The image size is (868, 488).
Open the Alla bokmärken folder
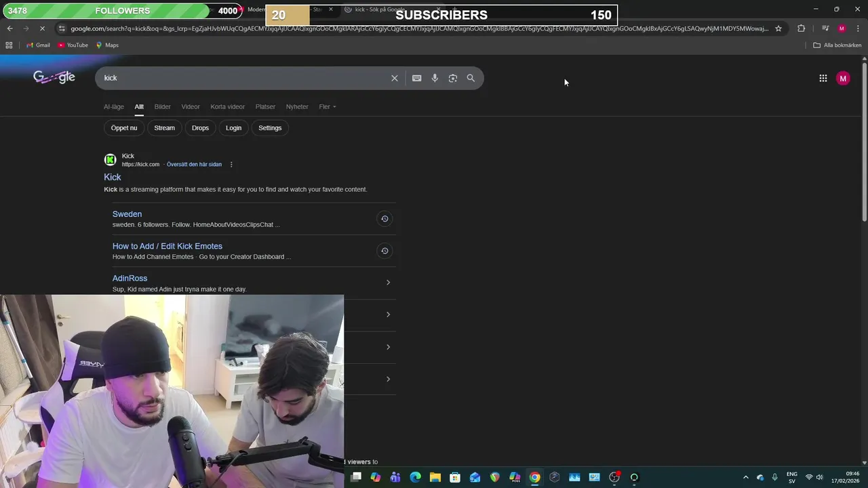[837, 45]
